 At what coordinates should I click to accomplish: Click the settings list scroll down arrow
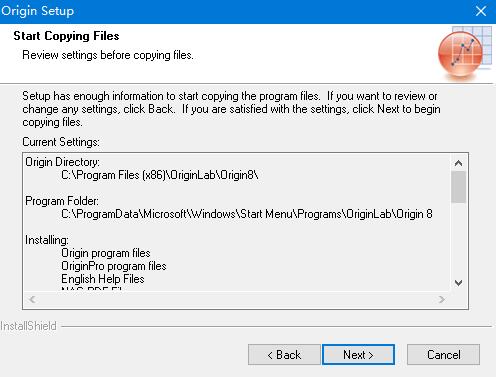(458, 283)
